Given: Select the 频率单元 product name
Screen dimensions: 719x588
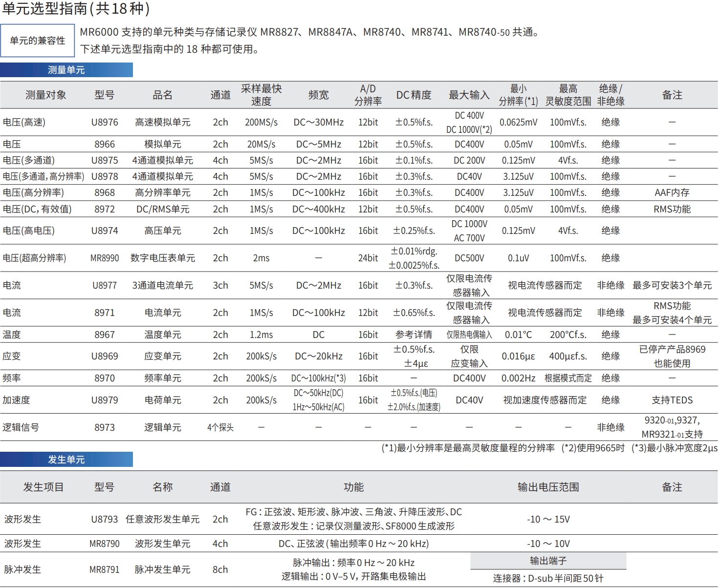Looking at the screenshot, I should (163, 378).
